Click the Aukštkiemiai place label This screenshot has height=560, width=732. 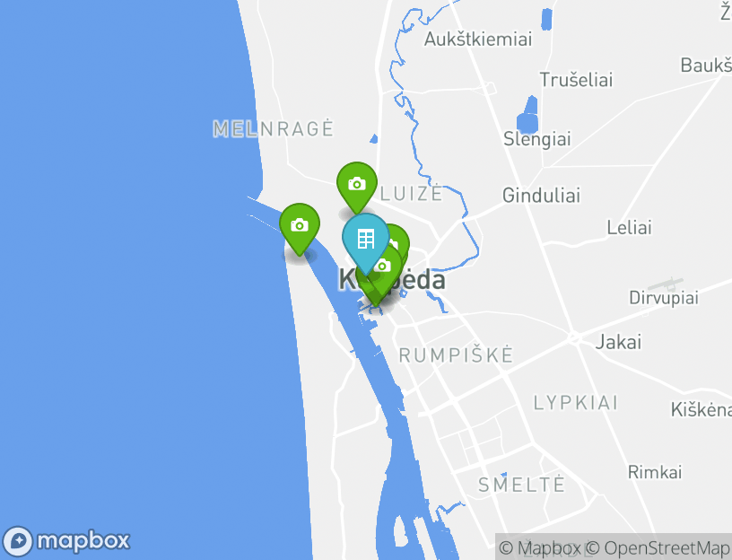click(x=478, y=39)
